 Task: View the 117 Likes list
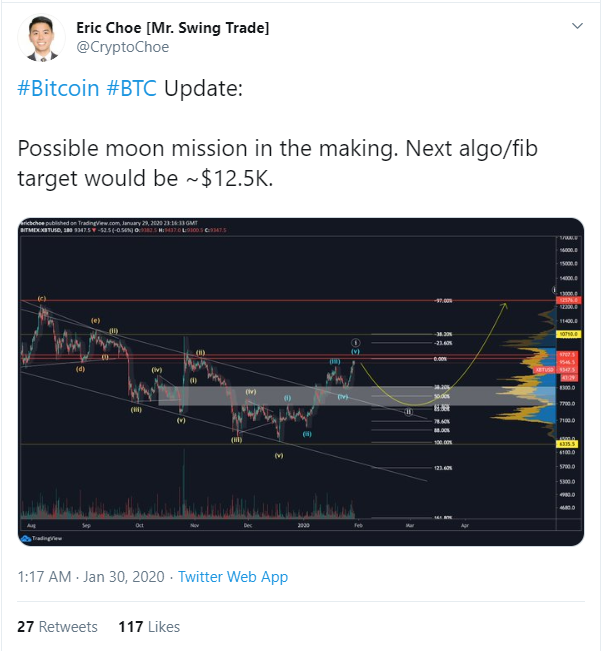click(x=149, y=627)
